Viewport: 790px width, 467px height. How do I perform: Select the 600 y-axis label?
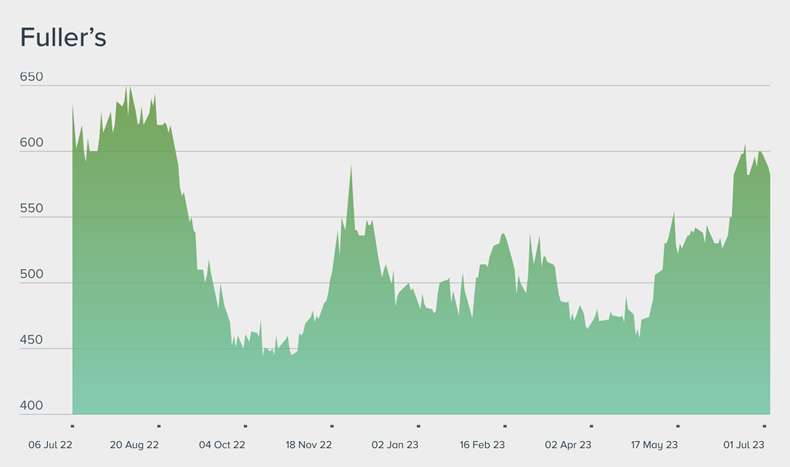click(31, 143)
